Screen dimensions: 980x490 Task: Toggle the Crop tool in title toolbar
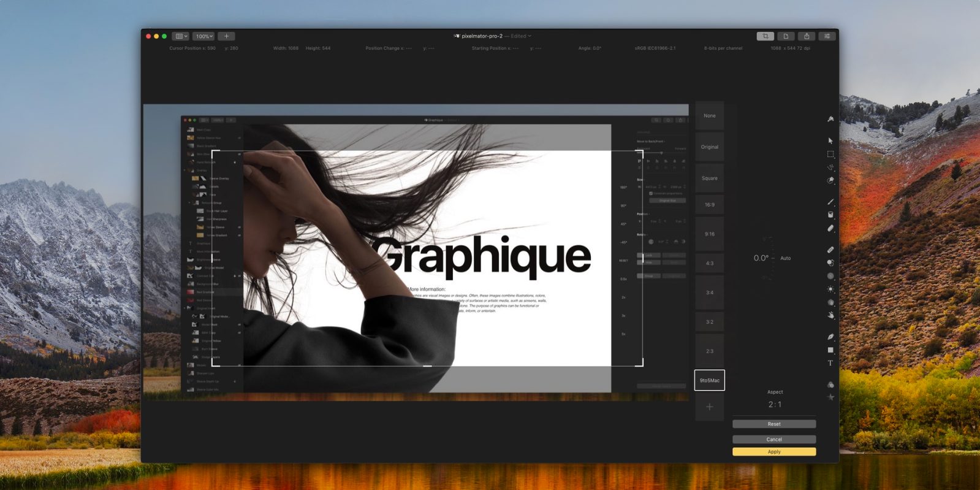pyautogui.click(x=765, y=36)
